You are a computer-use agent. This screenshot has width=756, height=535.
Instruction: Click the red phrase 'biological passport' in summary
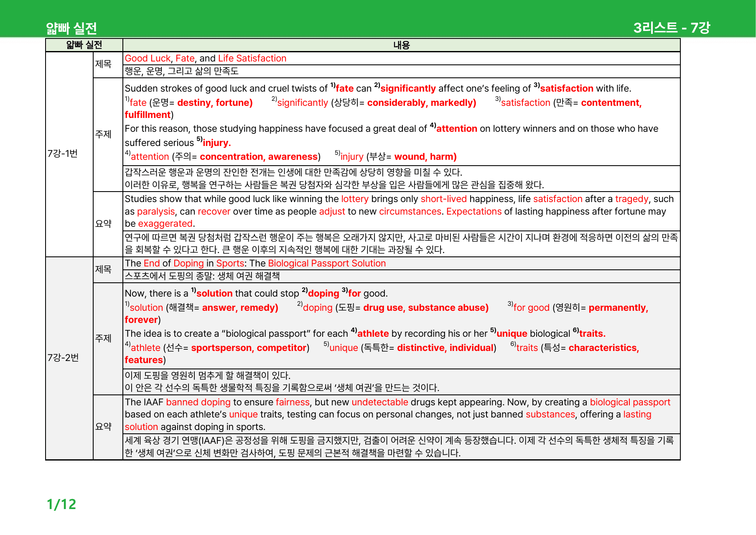coord(630,402)
